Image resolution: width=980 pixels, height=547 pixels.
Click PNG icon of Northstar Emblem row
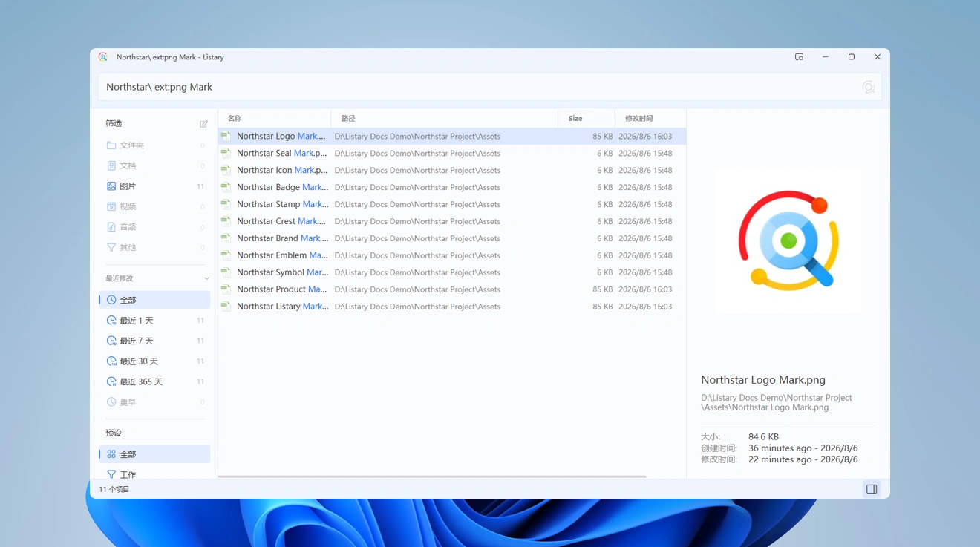(x=226, y=255)
